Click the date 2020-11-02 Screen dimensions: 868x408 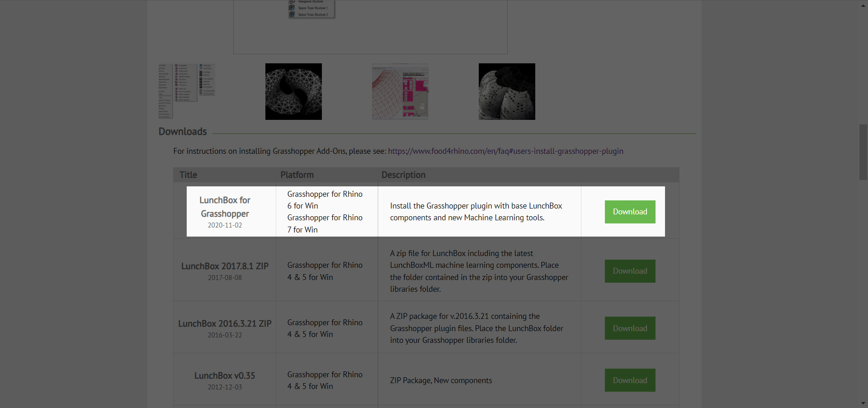pos(225,225)
